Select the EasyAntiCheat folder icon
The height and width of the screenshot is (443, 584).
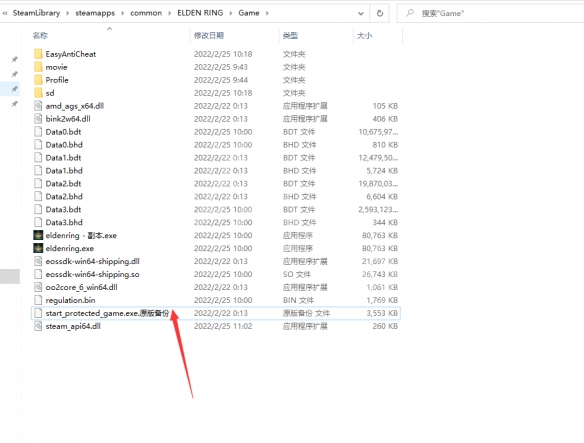pos(38,54)
